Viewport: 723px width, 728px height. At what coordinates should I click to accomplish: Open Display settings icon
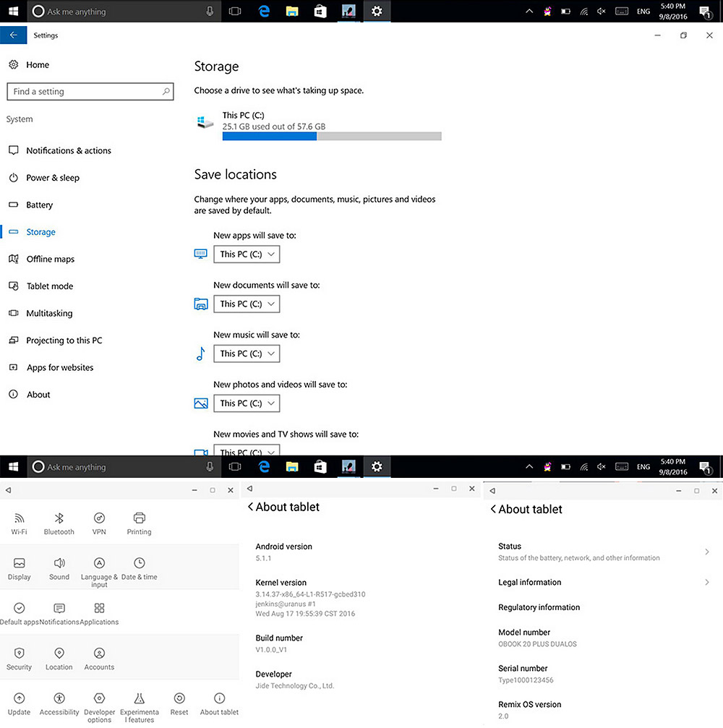click(19, 569)
